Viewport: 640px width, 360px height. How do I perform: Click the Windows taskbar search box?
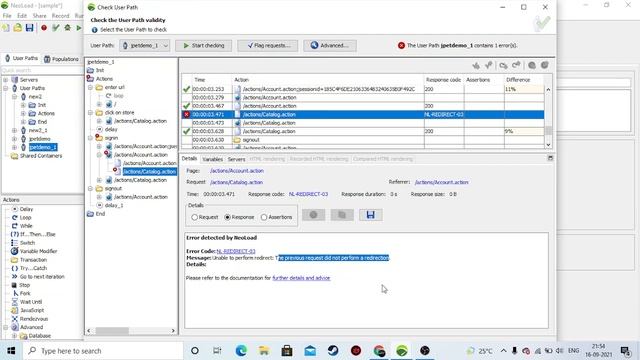click(x=104, y=351)
